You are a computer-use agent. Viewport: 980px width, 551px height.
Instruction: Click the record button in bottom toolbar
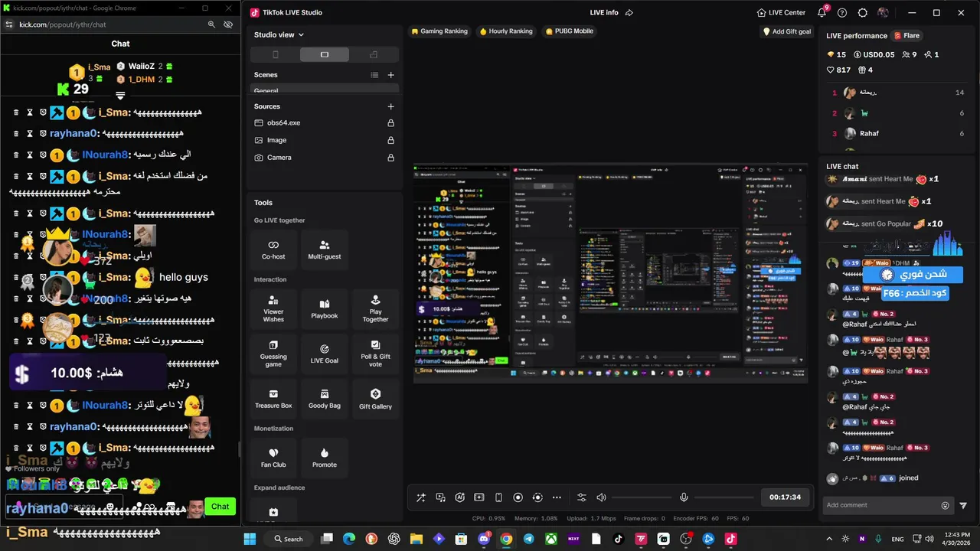[518, 497]
